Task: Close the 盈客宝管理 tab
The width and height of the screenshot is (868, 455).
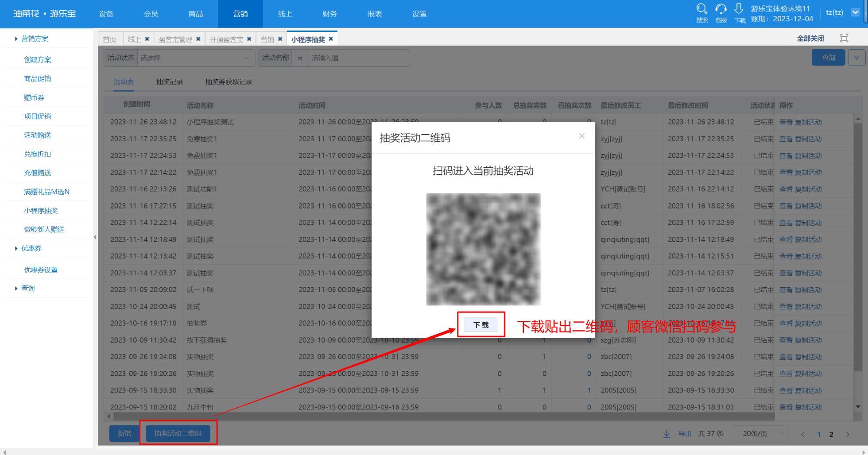Action: tap(198, 39)
